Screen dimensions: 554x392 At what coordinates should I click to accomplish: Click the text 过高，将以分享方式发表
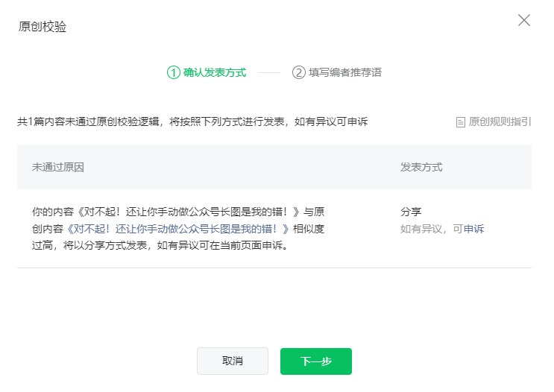pos(89,245)
